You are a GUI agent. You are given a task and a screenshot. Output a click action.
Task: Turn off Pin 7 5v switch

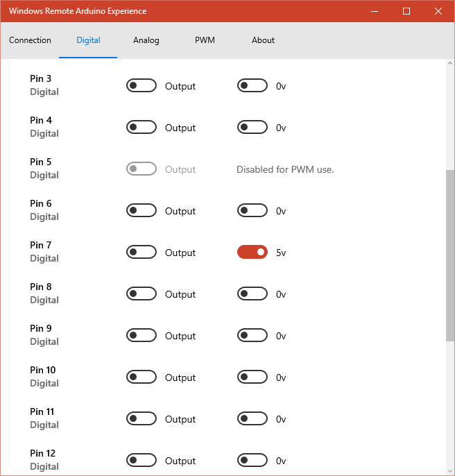(252, 253)
